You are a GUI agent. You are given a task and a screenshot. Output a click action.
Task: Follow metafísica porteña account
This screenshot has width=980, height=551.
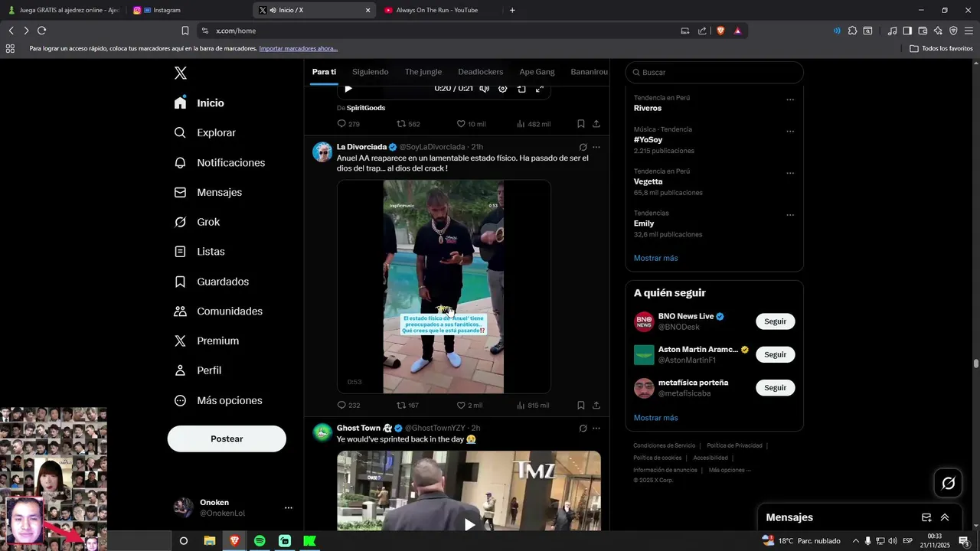tap(776, 387)
